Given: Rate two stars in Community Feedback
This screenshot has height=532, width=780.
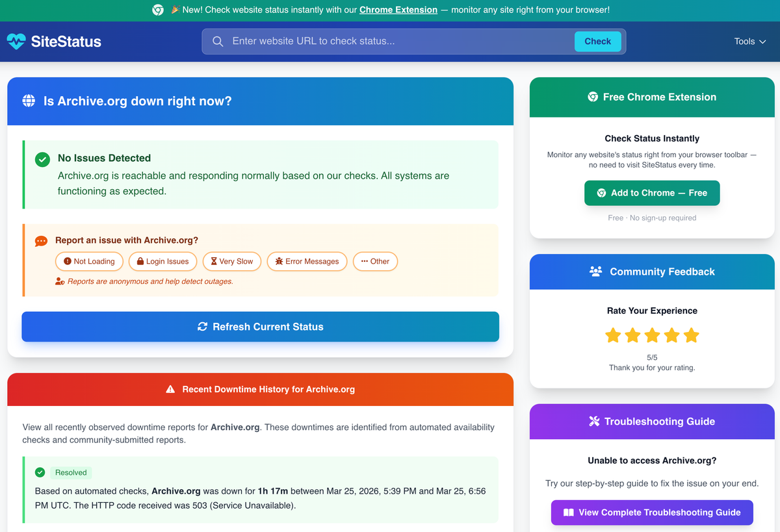Looking at the screenshot, I should (632, 335).
